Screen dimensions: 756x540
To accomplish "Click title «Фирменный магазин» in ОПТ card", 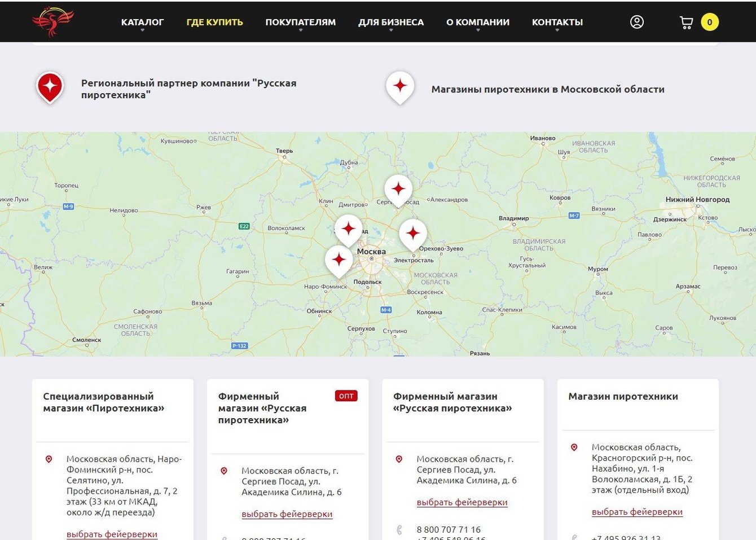I will pos(262,408).
